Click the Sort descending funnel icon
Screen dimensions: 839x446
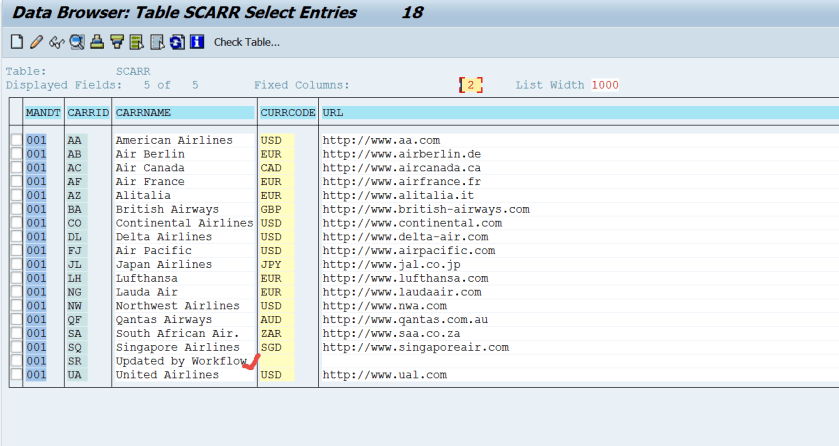pyautogui.click(x=117, y=42)
